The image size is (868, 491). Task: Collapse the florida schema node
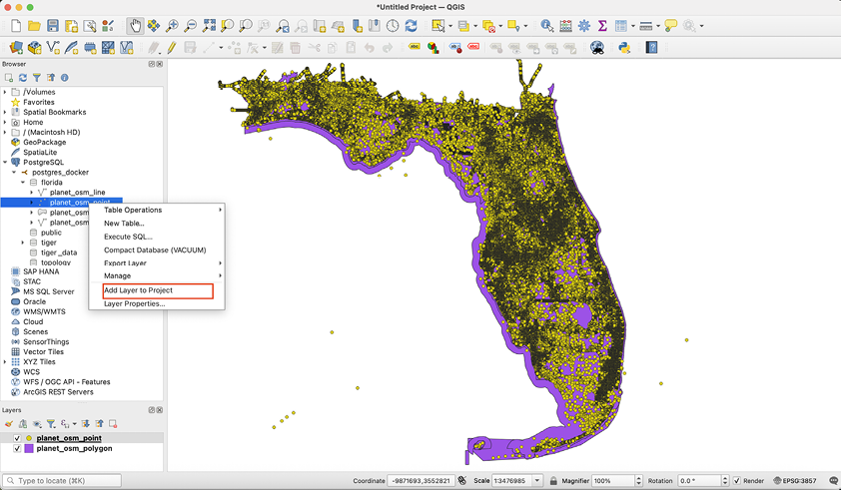23,183
